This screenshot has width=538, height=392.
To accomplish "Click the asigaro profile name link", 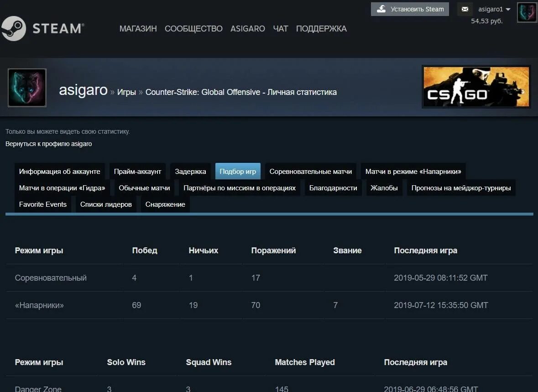I will pos(84,90).
